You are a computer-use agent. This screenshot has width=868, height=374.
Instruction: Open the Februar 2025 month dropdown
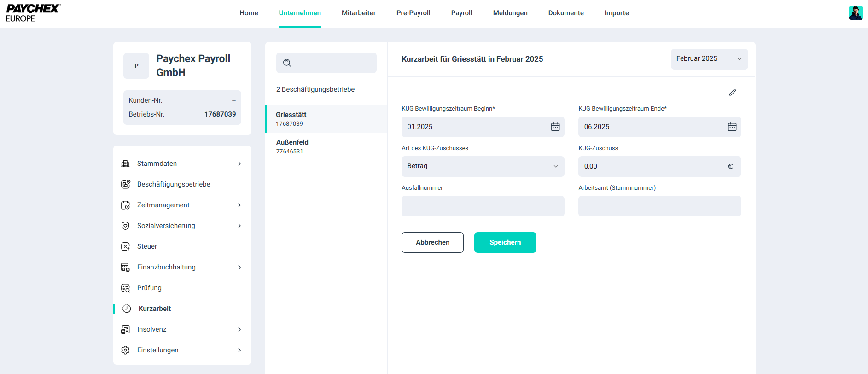click(709, 59)
